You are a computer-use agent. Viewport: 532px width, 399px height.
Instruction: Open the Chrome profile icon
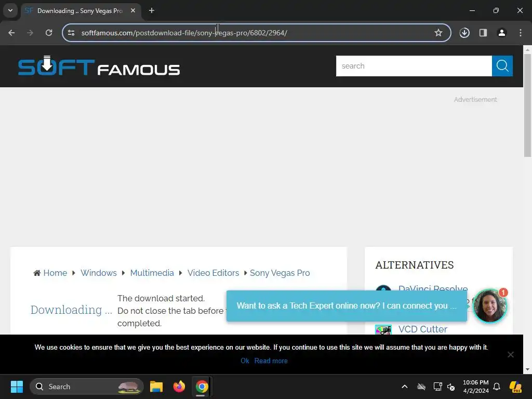502,33
